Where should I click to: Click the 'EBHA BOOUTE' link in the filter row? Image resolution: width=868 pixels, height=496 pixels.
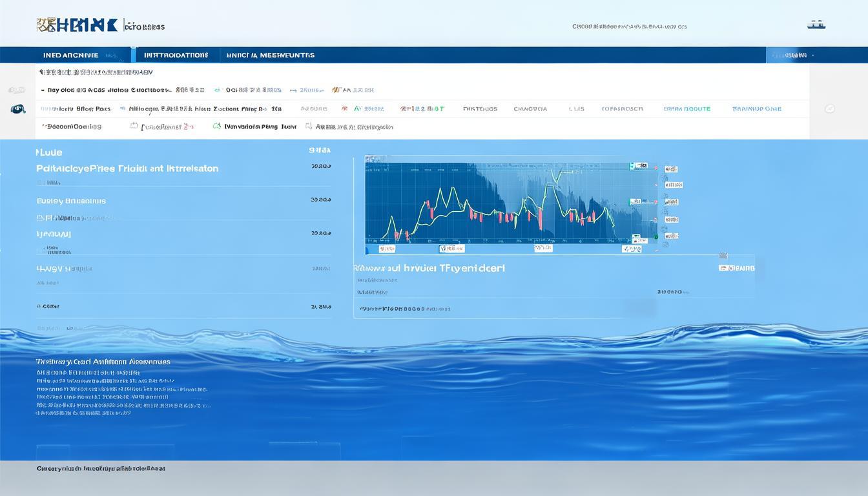[687, 109]
